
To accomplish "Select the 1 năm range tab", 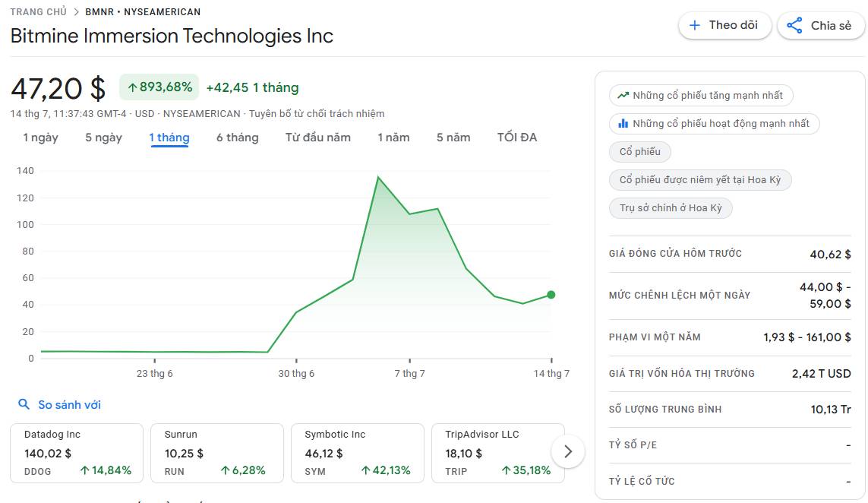I will [x=393, y=138].
